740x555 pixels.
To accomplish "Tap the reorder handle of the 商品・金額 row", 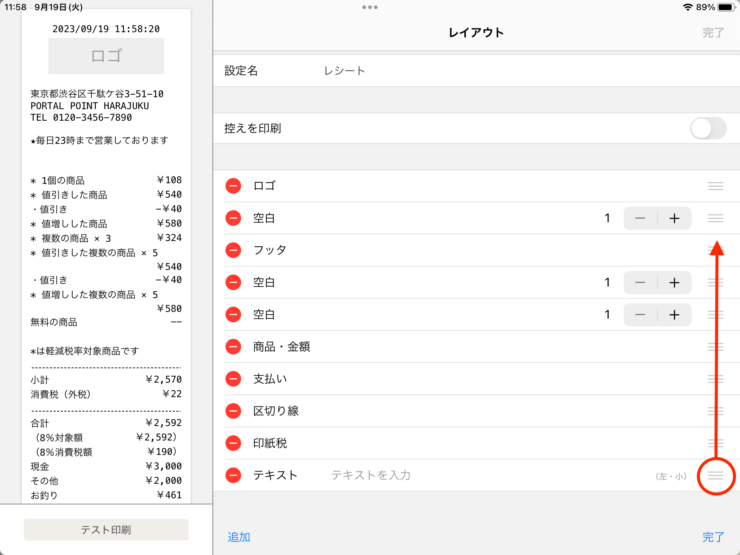I will point(715,347).
